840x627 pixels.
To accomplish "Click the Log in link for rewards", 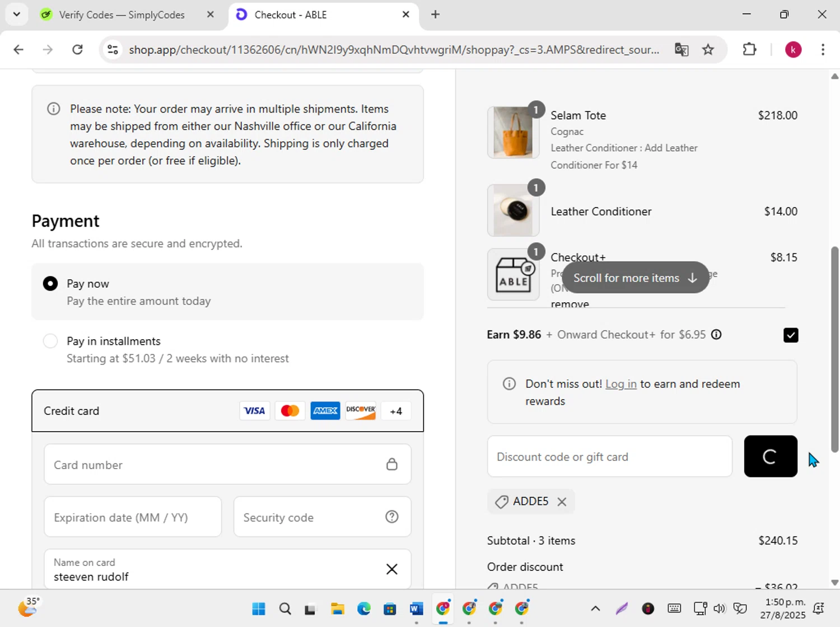I will (x=621, y=384).
